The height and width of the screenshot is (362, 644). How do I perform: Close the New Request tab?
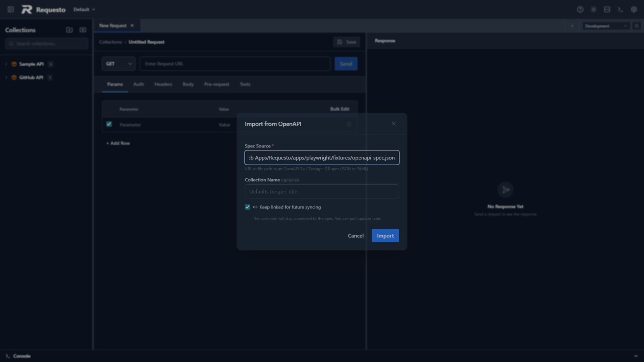(x=132, y=25)
